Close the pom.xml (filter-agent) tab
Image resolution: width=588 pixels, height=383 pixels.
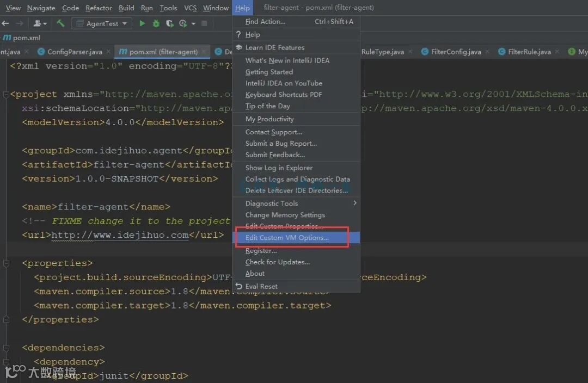coord(204,52)
